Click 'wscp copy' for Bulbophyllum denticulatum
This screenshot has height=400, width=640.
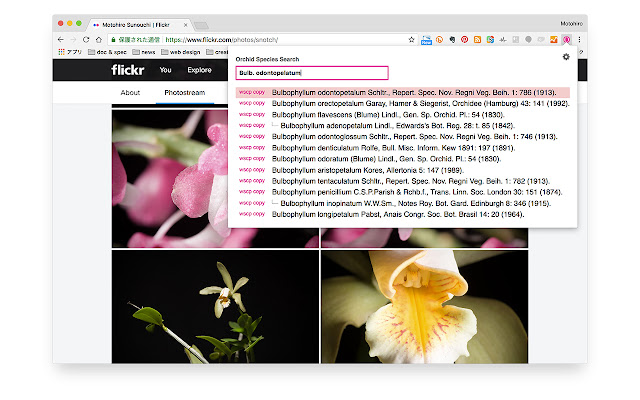(x=252, y=147)
